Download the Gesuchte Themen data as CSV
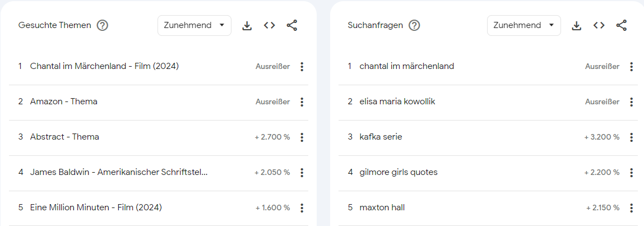 coord(247,25)
